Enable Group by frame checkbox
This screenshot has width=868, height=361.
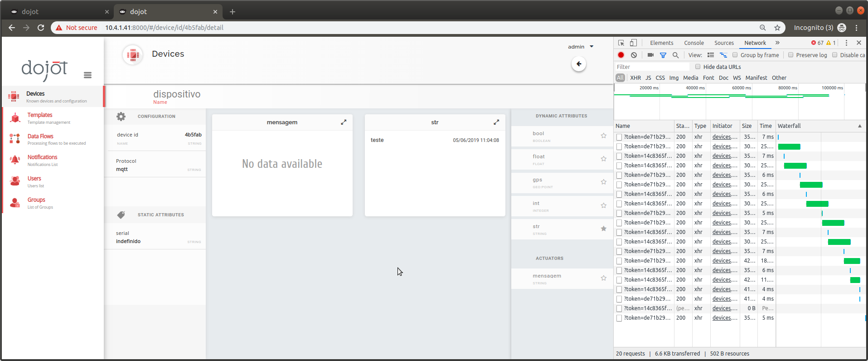(x=735, y=55)
